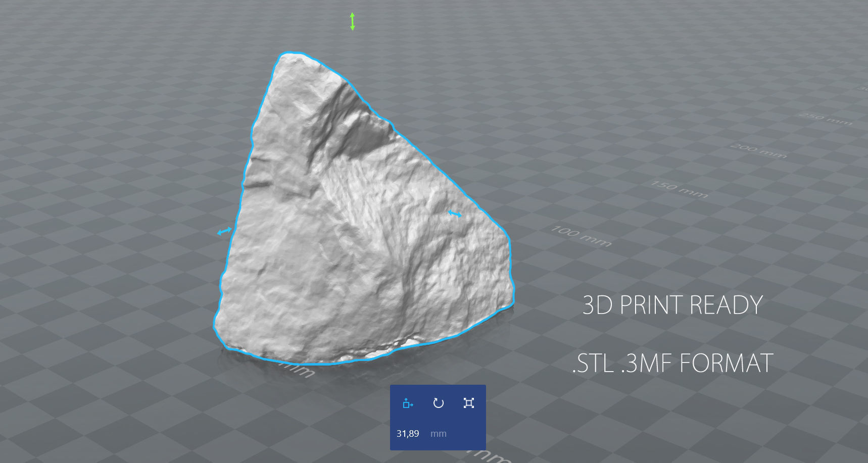Viewport: 868px width, 463px height.
Task: Click the mm unit label
Action: pyautogui.click(x=438, y=434)
